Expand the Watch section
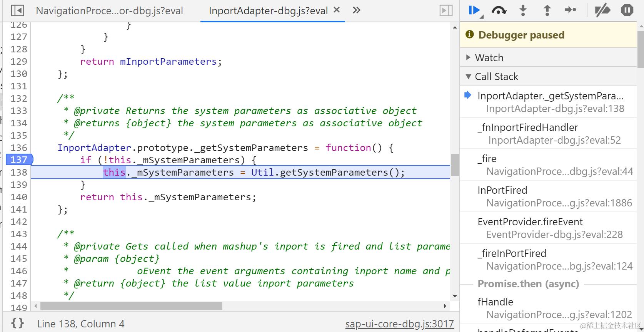 (x=548, y=57)
